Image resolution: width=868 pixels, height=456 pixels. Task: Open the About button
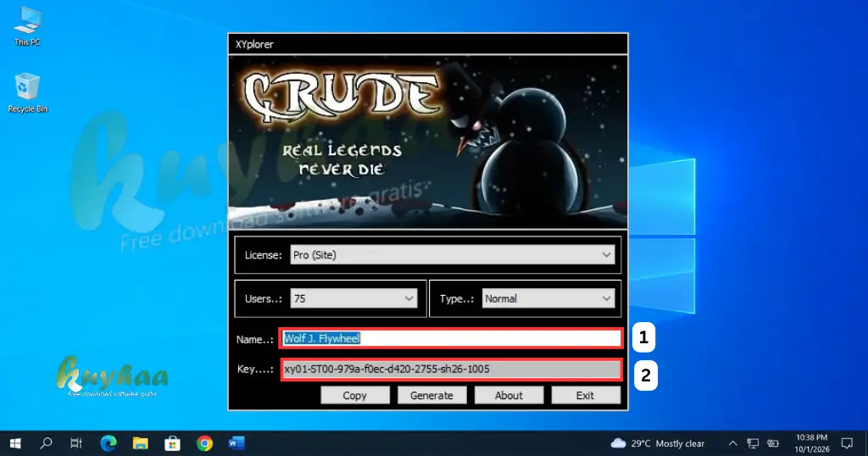tap(509, 395)
